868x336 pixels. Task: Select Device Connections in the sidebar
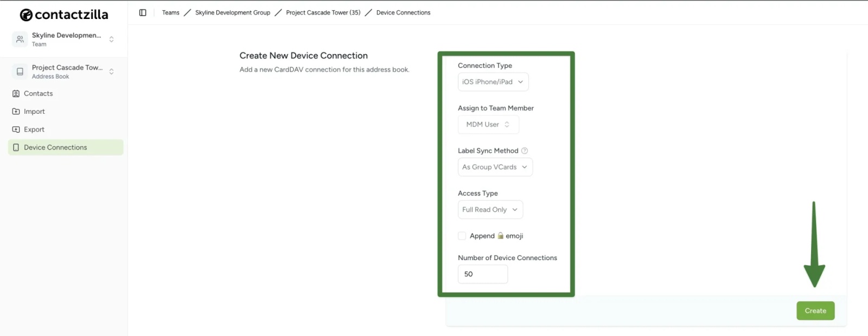(x=66, y=147)
